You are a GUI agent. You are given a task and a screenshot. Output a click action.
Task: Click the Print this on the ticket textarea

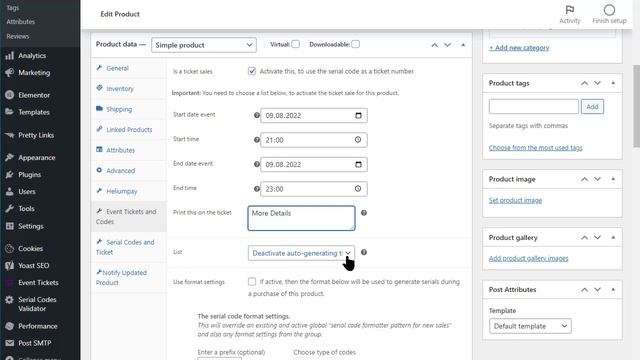(x=301, y=218)
